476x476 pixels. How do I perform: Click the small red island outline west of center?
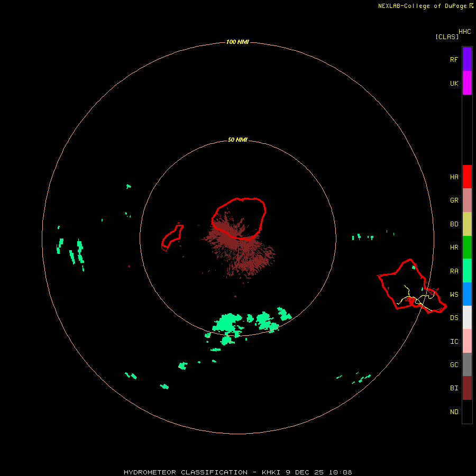[172, 237]
